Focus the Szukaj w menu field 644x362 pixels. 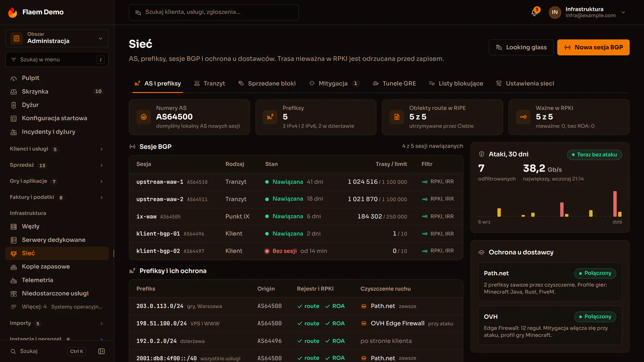(x=57, y=60)
